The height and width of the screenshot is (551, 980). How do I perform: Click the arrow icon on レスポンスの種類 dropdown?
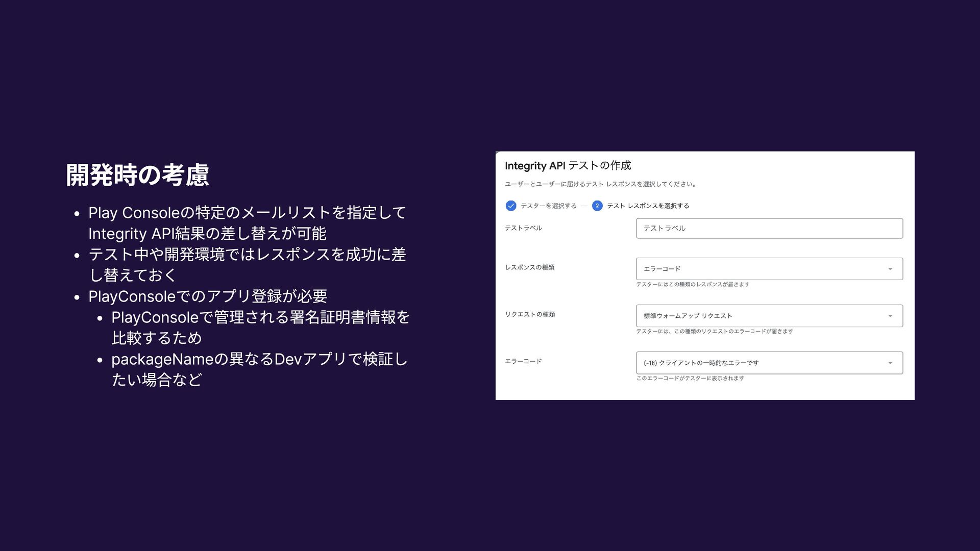coord(890,269)
